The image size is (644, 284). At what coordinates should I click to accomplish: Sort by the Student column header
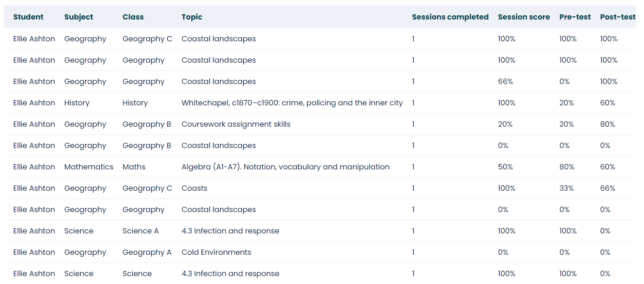(x=28, y=17)
